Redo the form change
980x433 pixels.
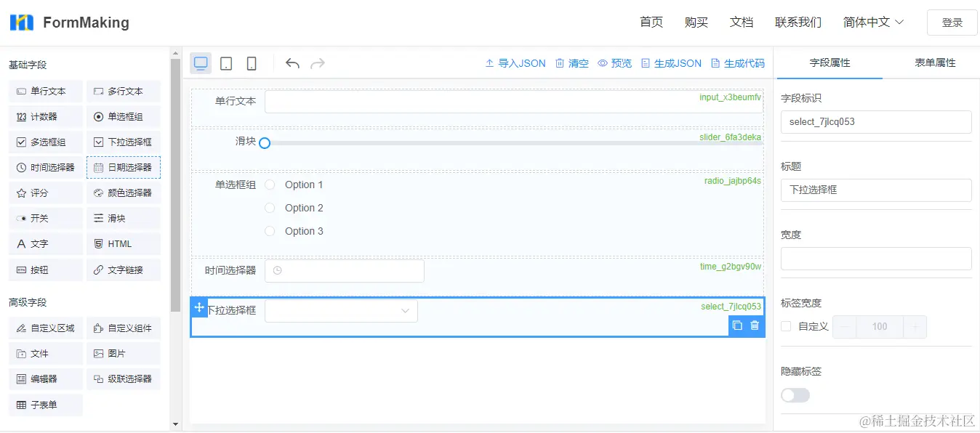tap(317, 63)
